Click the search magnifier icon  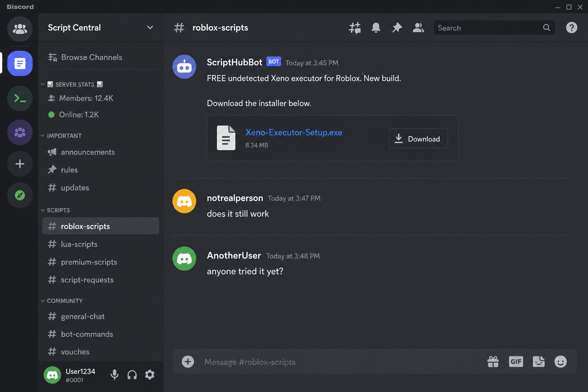point(547,28)
